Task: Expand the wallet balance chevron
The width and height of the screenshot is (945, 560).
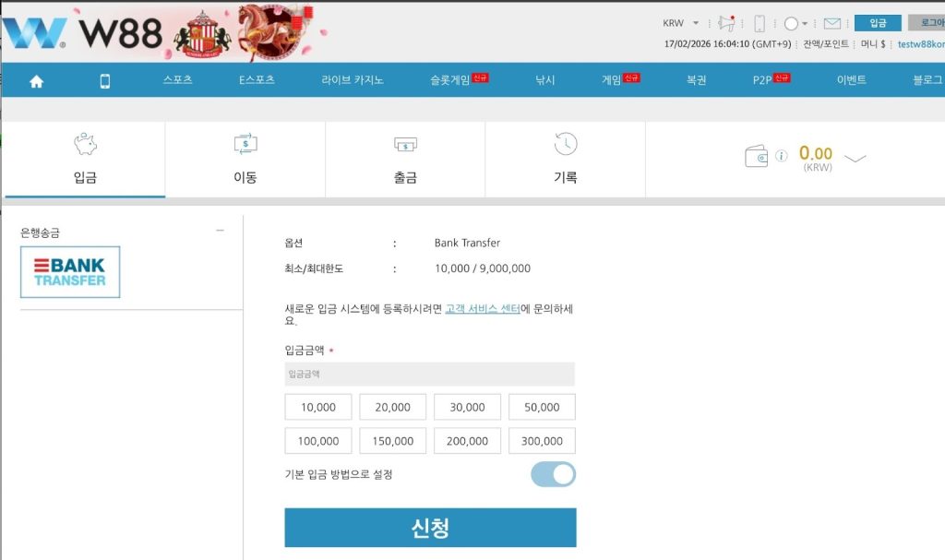Action: 855,159
